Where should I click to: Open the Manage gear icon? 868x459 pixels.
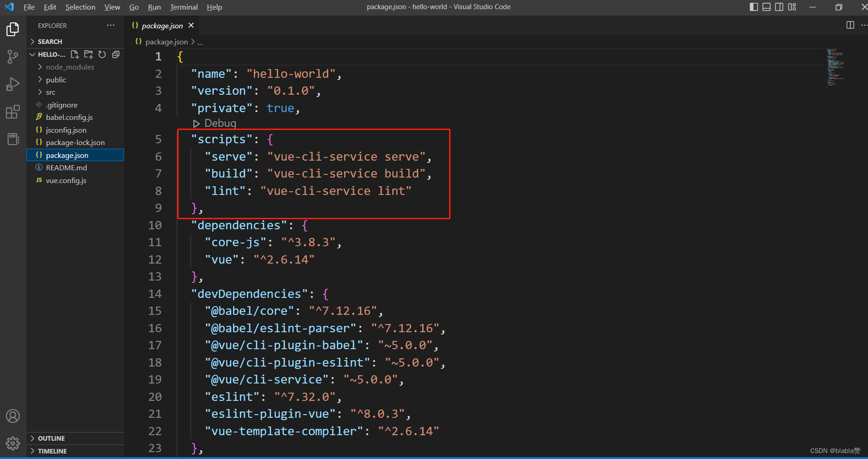coord(13,443)
